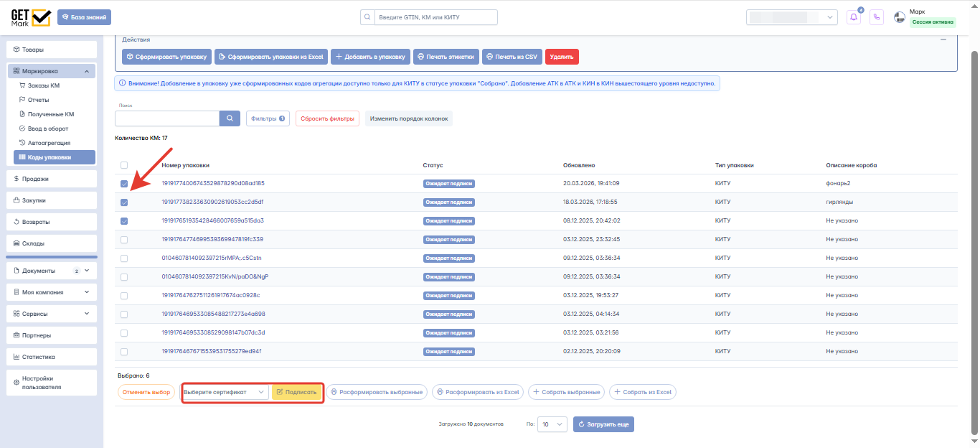Image resolution: width=980 pixels, height=448 pixels.
Task: Click the yellow Подписать button
Action: [x=297, y=392]
